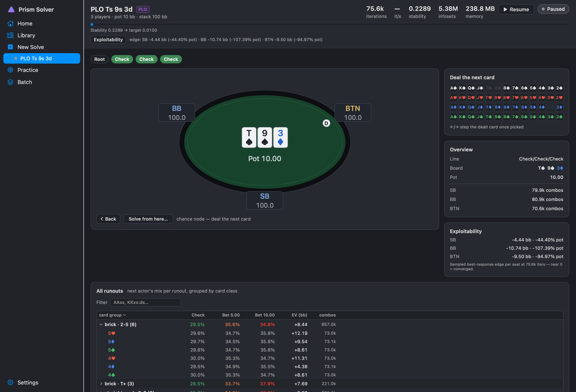Screen dimensions: 576x392
Task: Click the stability progress bar
Action: [x=330, y=24]
